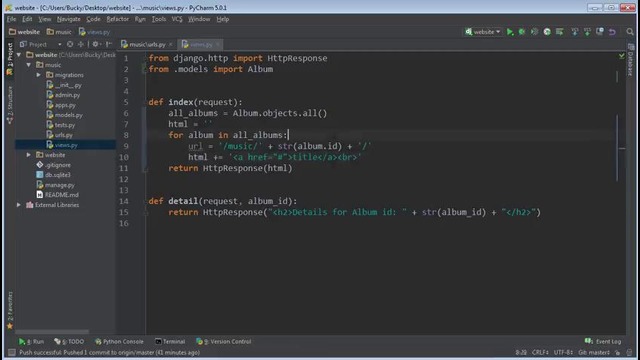Viewport: 640px width, 360px height.
Task: Open the 9: Version Control tool window
Action: click(x=223, y=342)
